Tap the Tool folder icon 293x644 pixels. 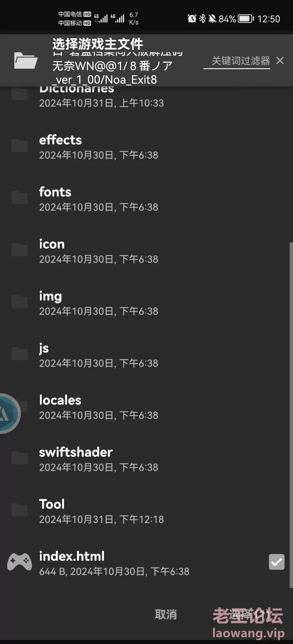(20, 510)
